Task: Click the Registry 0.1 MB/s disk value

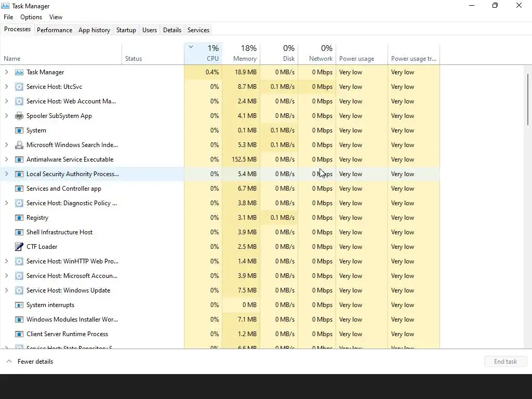Action: click(x=282, y=218)
